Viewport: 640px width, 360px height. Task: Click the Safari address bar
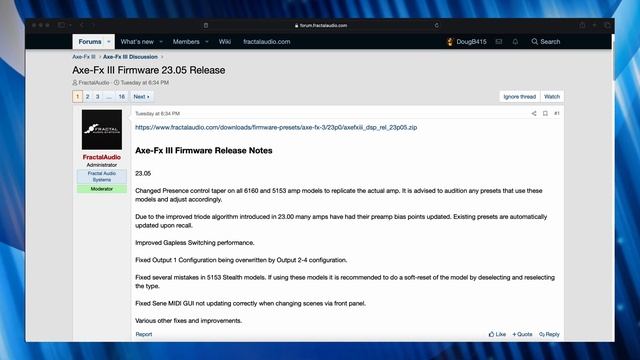point(321,25)
